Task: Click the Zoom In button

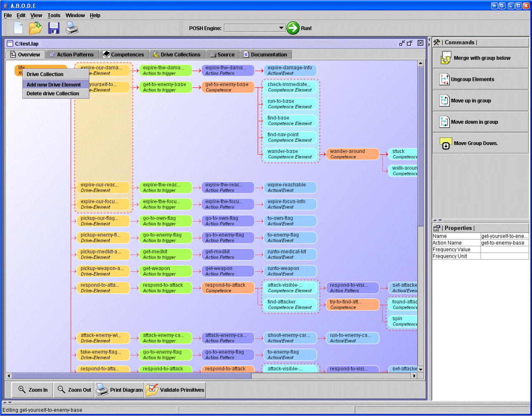Action: point(33,390)
